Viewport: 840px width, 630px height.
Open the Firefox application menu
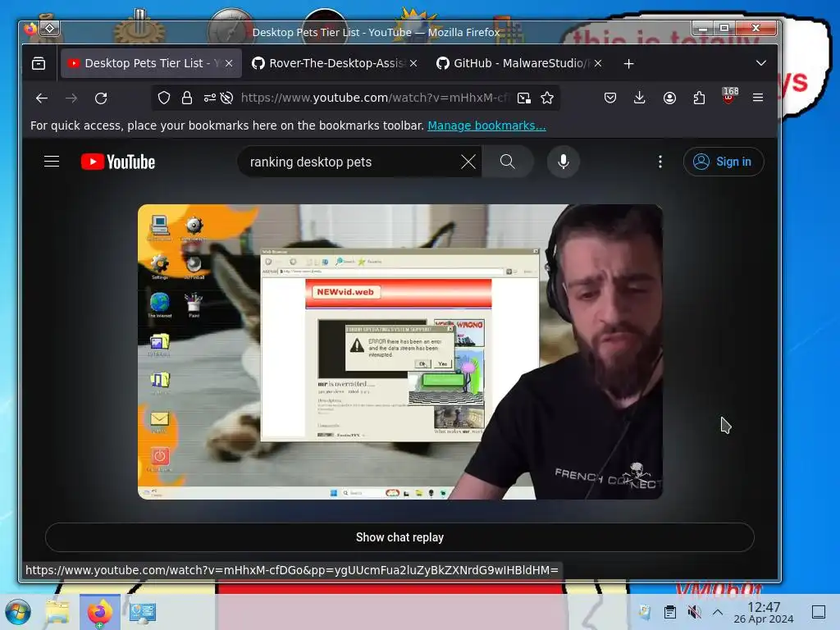(758, 98)
